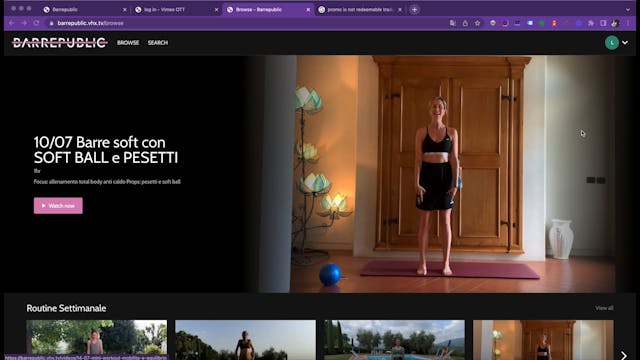
Task: Expand the tab search chevron
Action: (628, 9)
